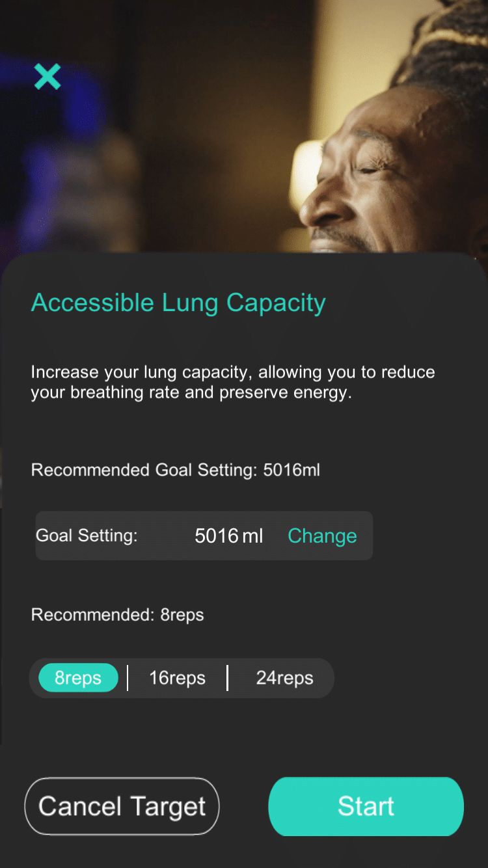488x868 pixels.
Task: Tap the Recommended: 8reps label
Action: click(117, 614)
